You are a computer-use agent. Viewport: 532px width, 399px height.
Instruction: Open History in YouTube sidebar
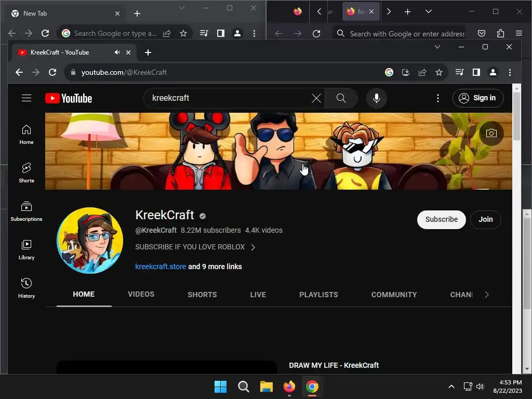26,288
